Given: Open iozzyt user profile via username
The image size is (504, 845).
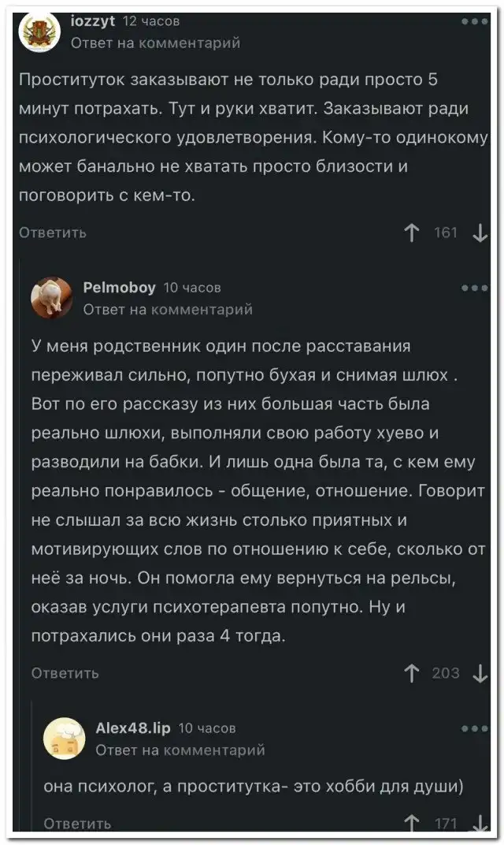Looking at the screenshot, I should (x=93, y=20).
